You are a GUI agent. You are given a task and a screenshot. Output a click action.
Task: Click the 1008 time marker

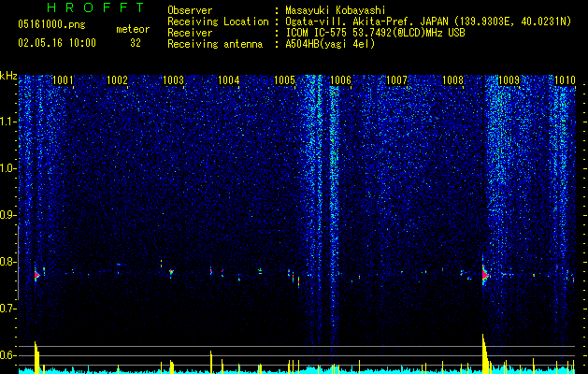(453, 80)
